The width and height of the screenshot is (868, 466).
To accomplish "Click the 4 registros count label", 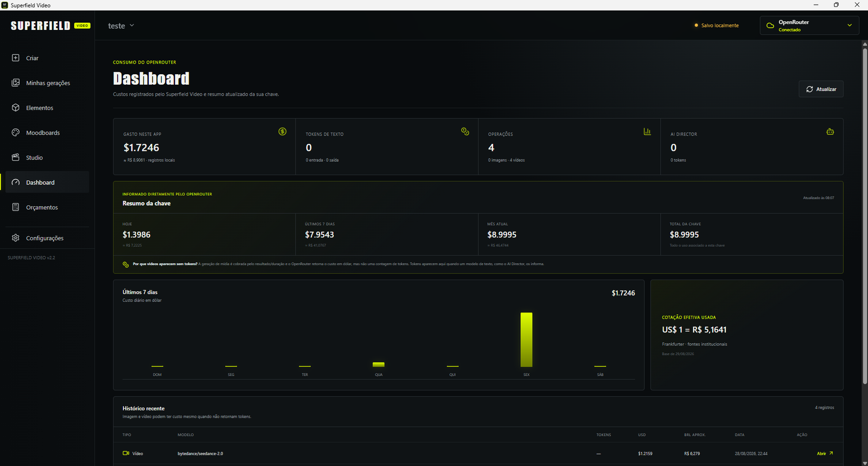I will (825, 407).
